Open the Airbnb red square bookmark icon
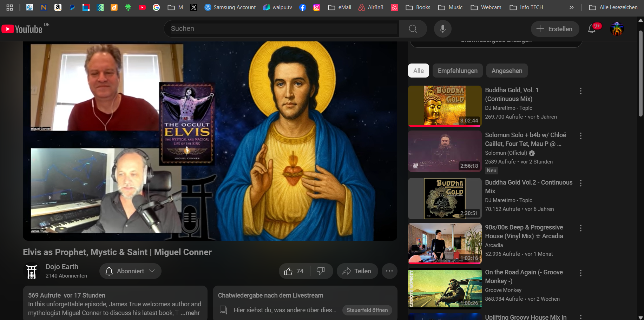 395,7
